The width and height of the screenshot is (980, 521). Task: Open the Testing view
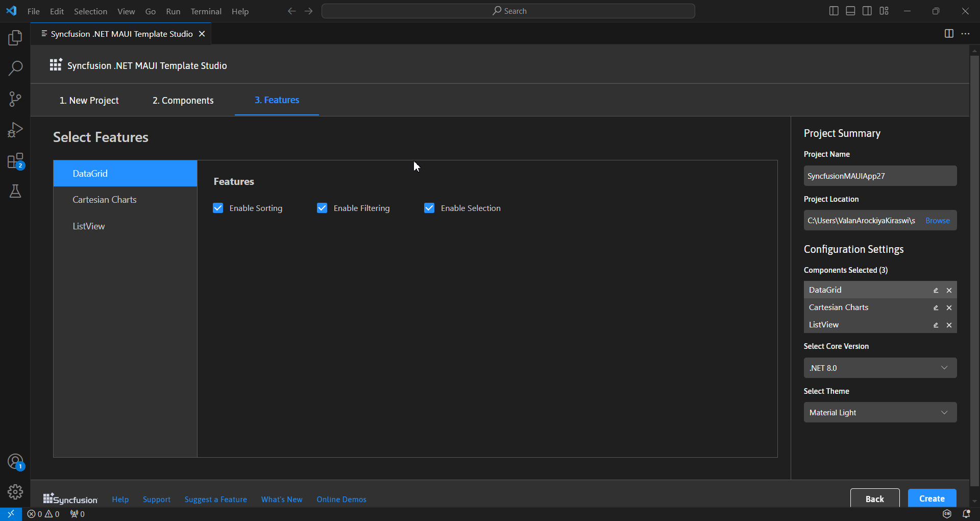click(15, 191)
